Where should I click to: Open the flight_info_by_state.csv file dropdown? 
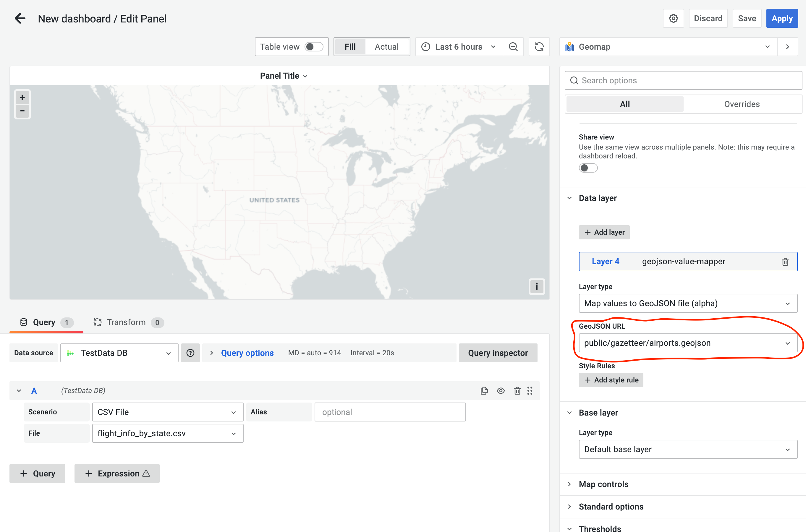click(234, 433)
